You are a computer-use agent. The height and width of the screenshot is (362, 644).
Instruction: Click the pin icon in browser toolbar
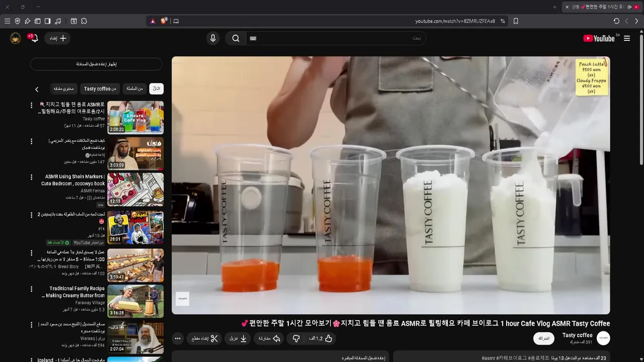pyautogui.click(x=27, y=21)
